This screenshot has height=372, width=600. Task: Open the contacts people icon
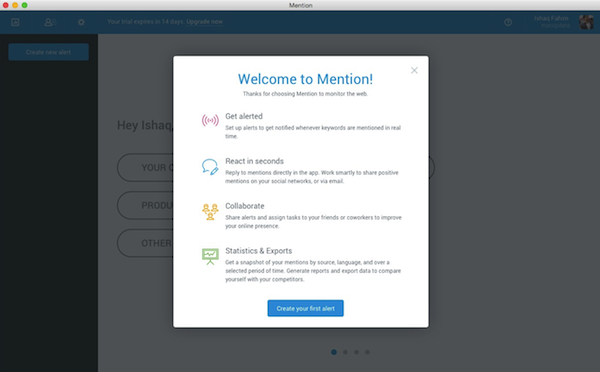click(x=50, y=22)
